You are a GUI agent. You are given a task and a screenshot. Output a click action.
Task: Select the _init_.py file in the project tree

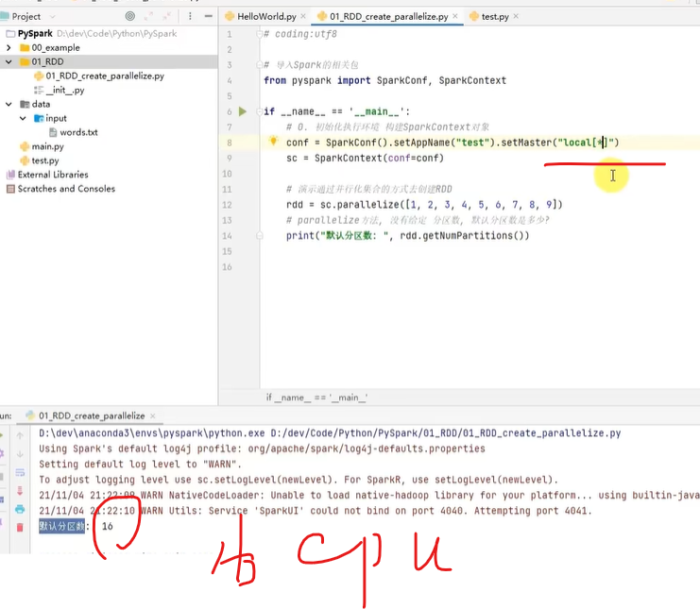click(65, 90)
